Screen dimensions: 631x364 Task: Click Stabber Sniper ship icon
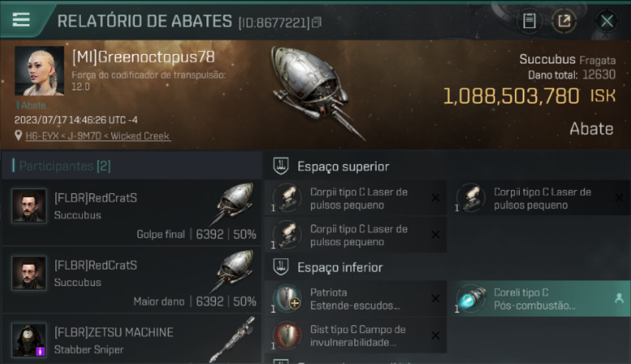[x=233, y=340]
